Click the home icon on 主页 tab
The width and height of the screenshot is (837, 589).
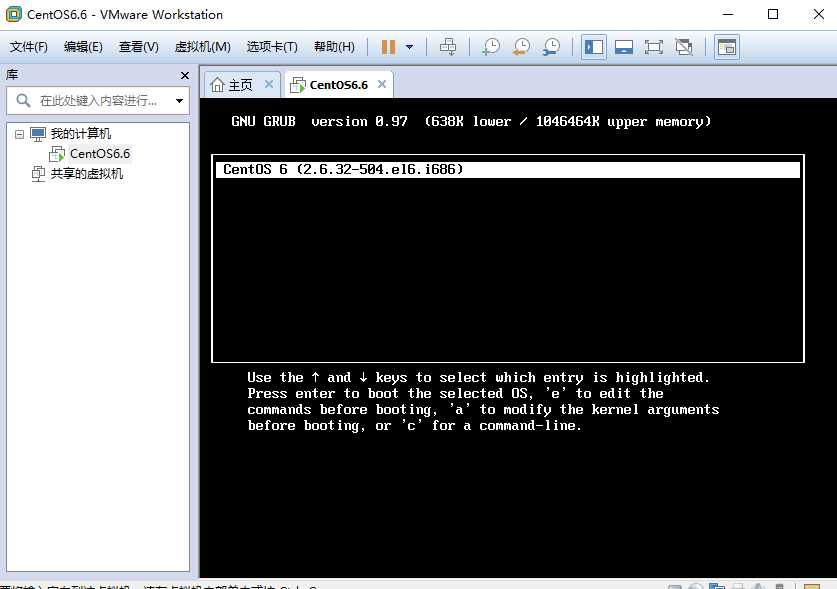(x=217, y=84)
